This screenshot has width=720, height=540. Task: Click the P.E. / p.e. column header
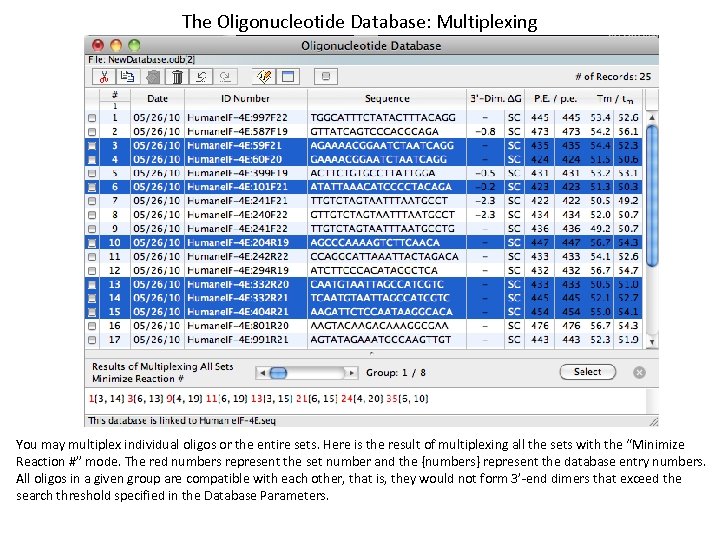coord(555,99)
